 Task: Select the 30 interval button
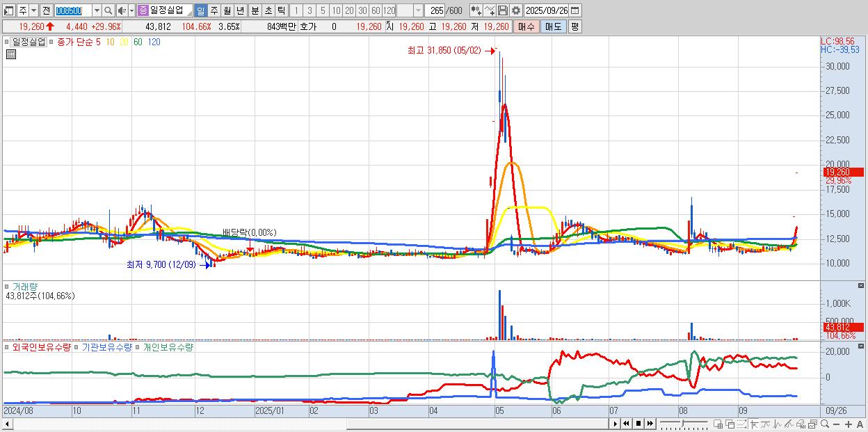(x=362, y=10)
